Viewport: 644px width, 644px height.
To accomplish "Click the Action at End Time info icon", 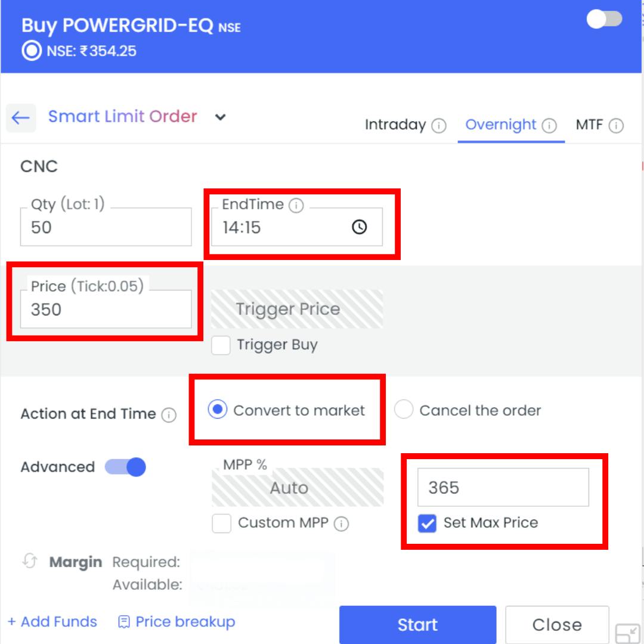I will 169,415.
